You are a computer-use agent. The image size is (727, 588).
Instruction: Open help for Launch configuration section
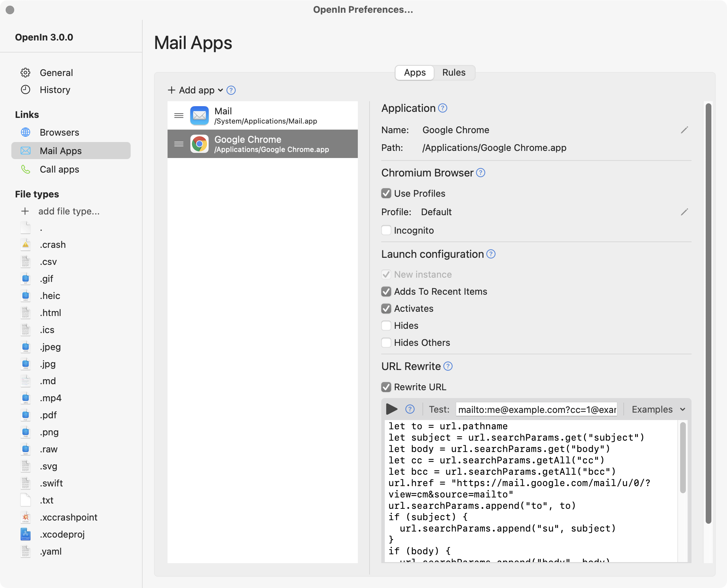coord(491,254)
